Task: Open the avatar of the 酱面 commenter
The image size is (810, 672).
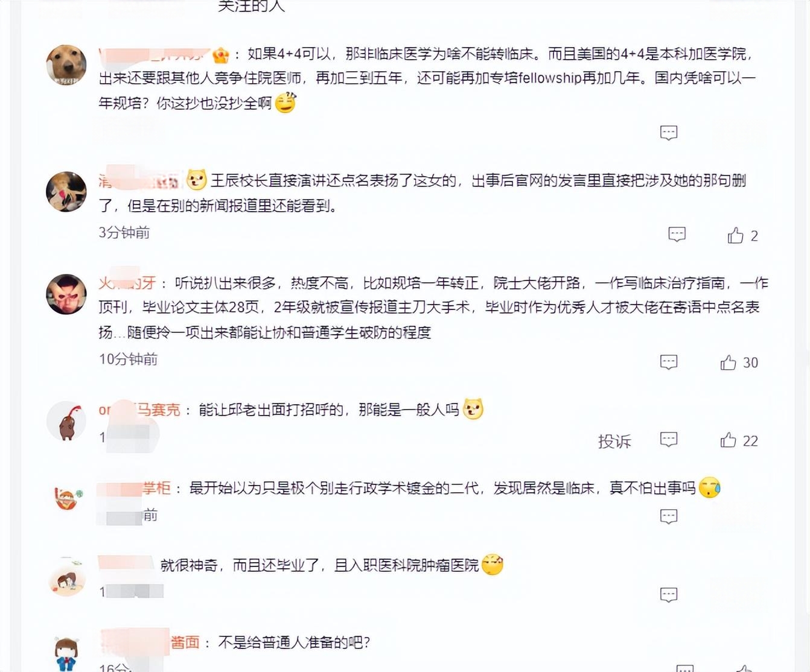Action: tap(66, 654)
